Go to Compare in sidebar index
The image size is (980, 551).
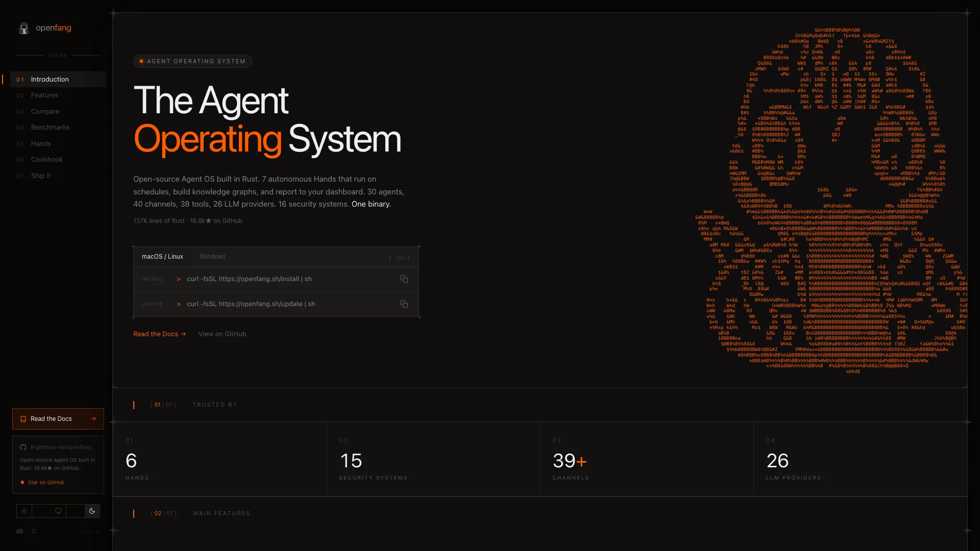[x=58, y=112]
